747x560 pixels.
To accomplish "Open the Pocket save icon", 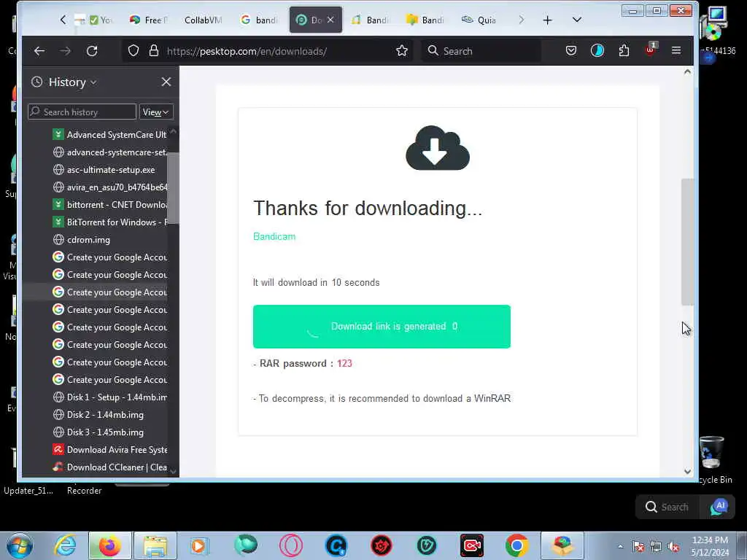I will point(571,51).
